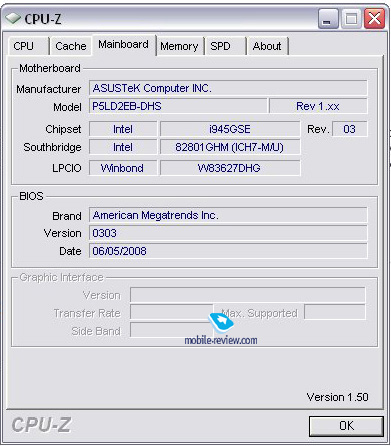Click the BIOS Brand American Megatrends Inc.
Image resolution: width=391 pixels, height=446 pixels.
[228, 215]
